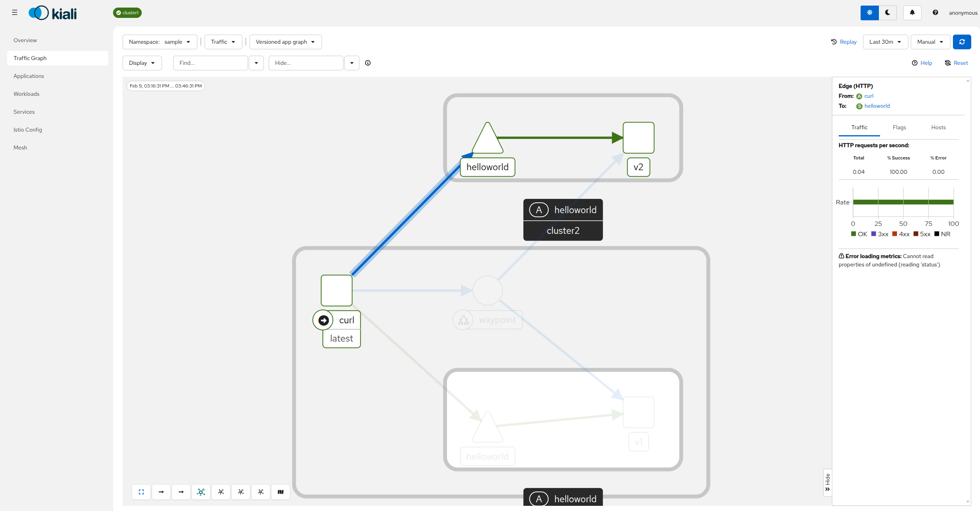Show the graph legend map icon
The image size is (980, 511).
pyautogui.click(x=280, y=492)
